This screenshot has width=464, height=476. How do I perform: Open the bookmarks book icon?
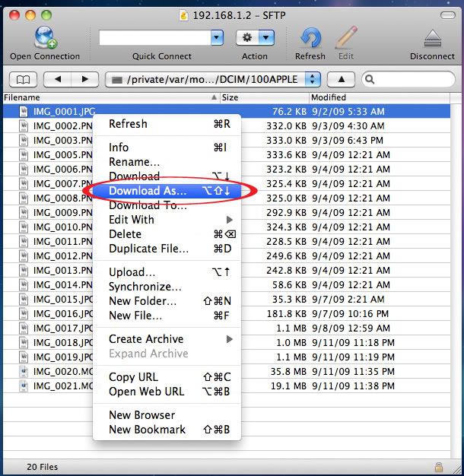pos(23,80)
